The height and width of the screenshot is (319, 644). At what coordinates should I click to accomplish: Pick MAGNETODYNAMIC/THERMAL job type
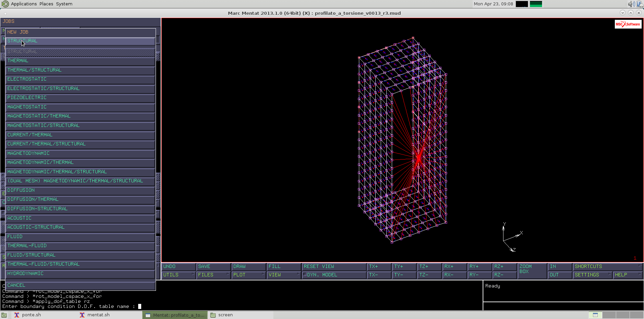pyautogui.click(x=80, y=163)
